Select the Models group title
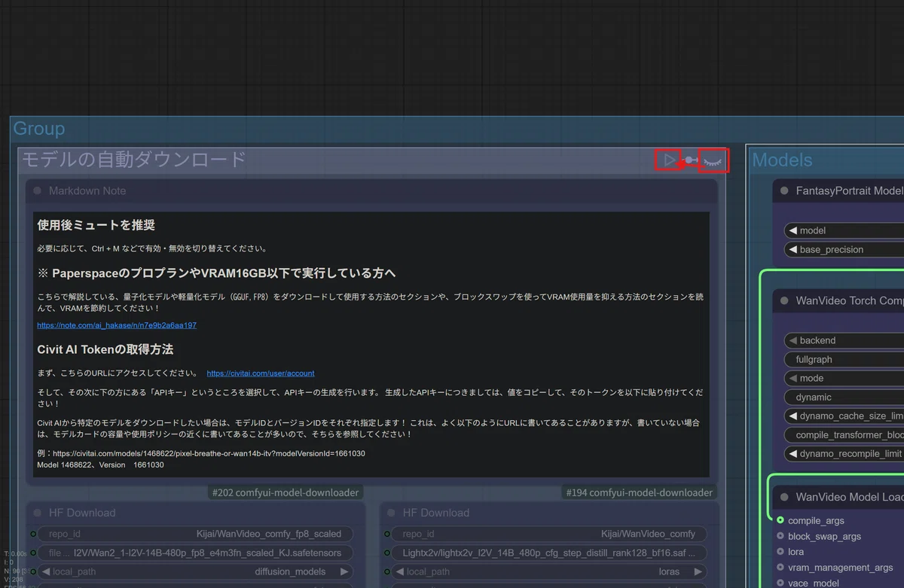The image size is (904, 588). [782, 160]
